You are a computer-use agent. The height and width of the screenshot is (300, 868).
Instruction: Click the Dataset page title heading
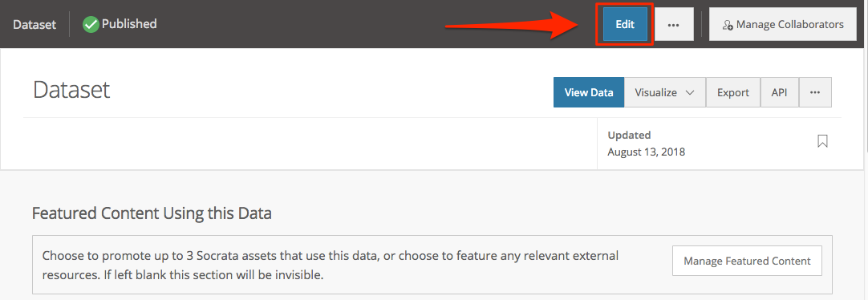coord(71,90)
